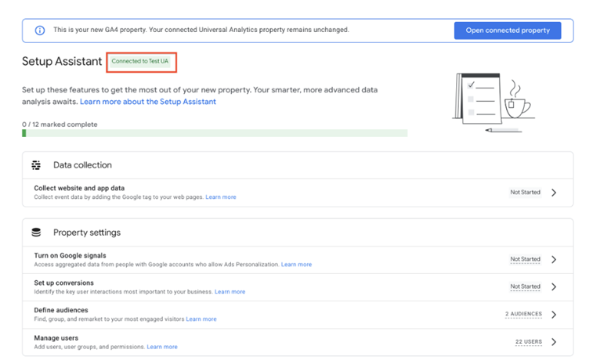Image resolution: width=611 pixels, height=364 pixels.
Task: Click Not Started status for Collect website data
Action: [x=526, y=193]
